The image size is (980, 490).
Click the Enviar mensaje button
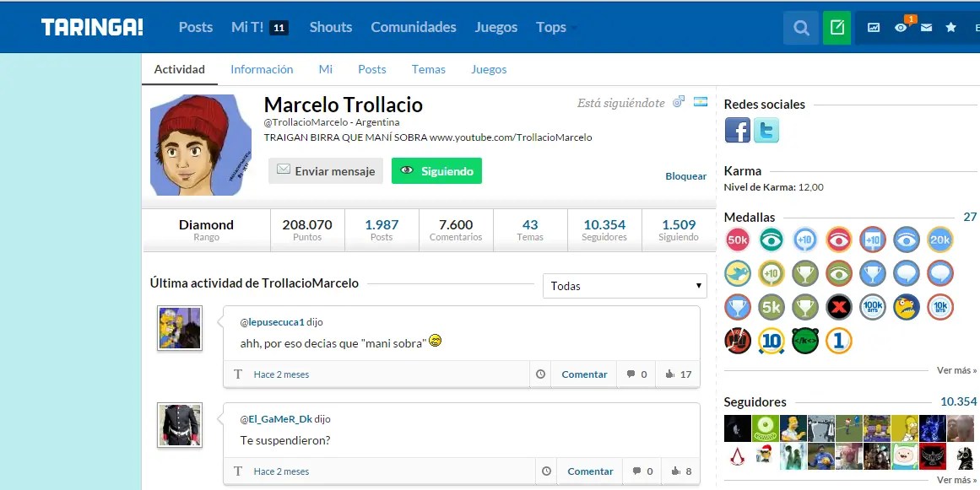326,171
